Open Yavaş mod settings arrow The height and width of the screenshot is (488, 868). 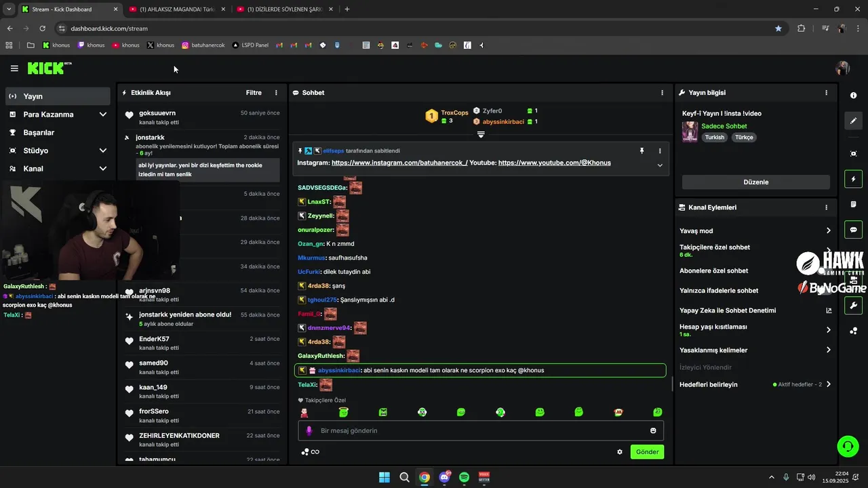click(828, 231)
